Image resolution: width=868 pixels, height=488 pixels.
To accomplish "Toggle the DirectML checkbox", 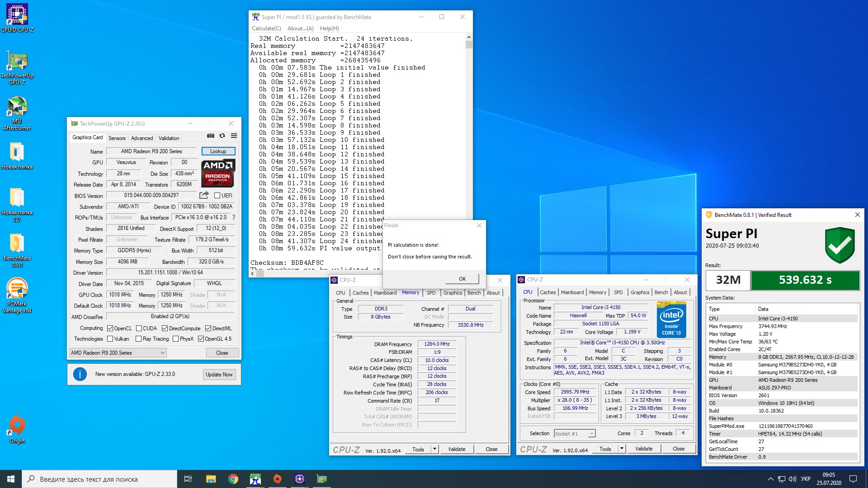I will pyautogui.click(x=208, y=328).
